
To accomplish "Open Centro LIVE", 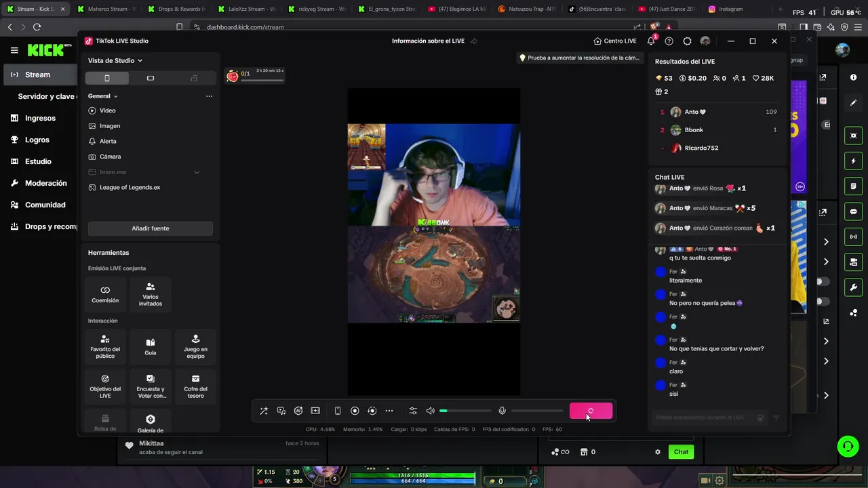I will [x=615, y=41].
